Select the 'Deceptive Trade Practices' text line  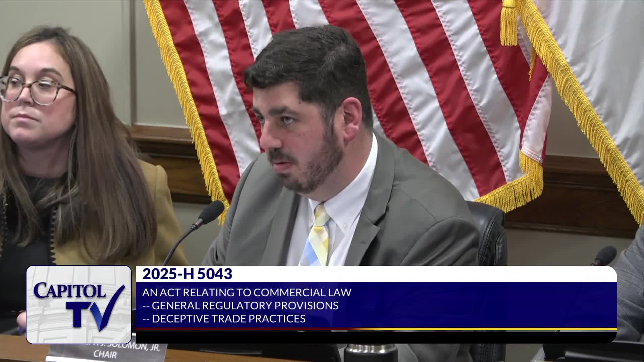click(224, 318)
